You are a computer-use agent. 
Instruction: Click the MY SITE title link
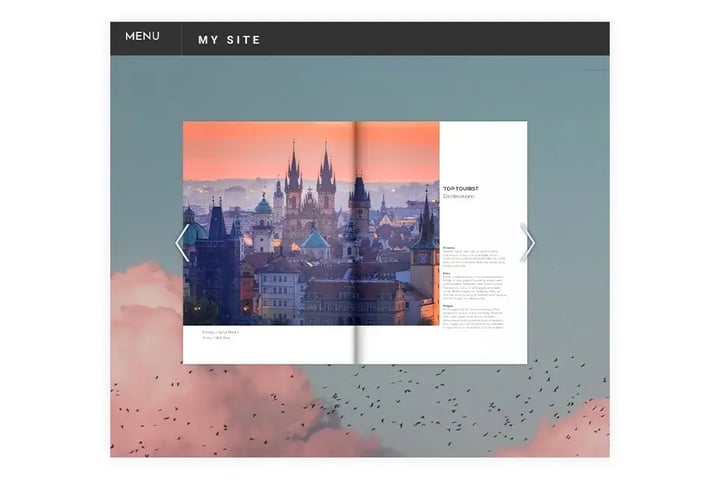tap(229, 40)
